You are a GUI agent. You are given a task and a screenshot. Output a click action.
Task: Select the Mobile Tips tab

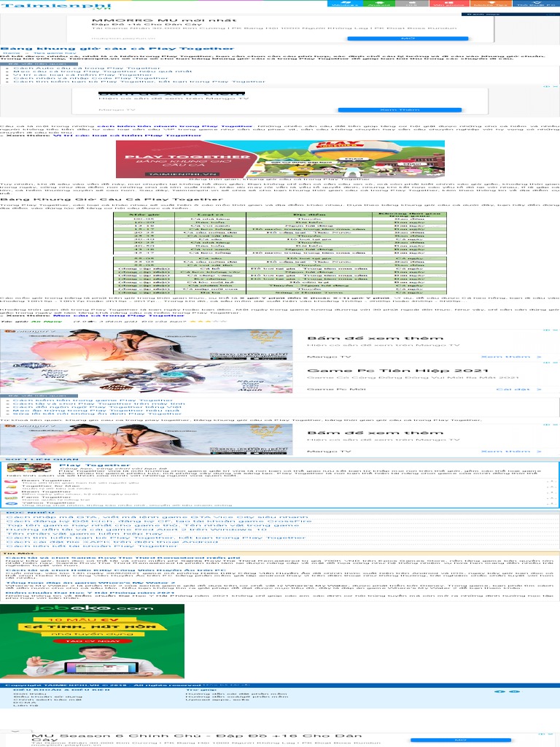coord(491,4)
